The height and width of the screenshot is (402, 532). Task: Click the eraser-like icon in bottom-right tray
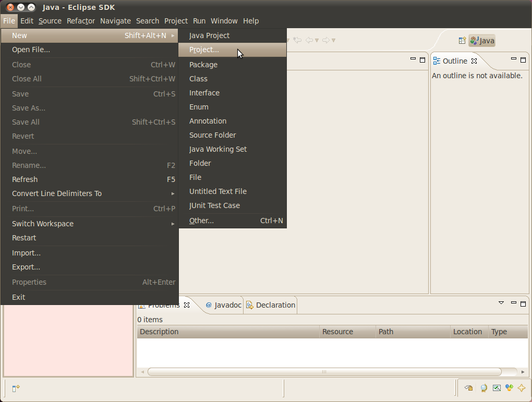pos(468,388)
